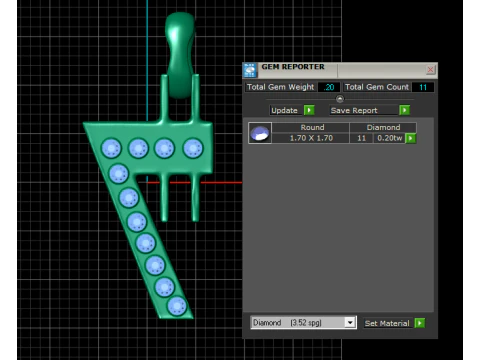Click the Total Gem Weight label
The width and height of the screenshot is (480, 360).
click(280, 87)
